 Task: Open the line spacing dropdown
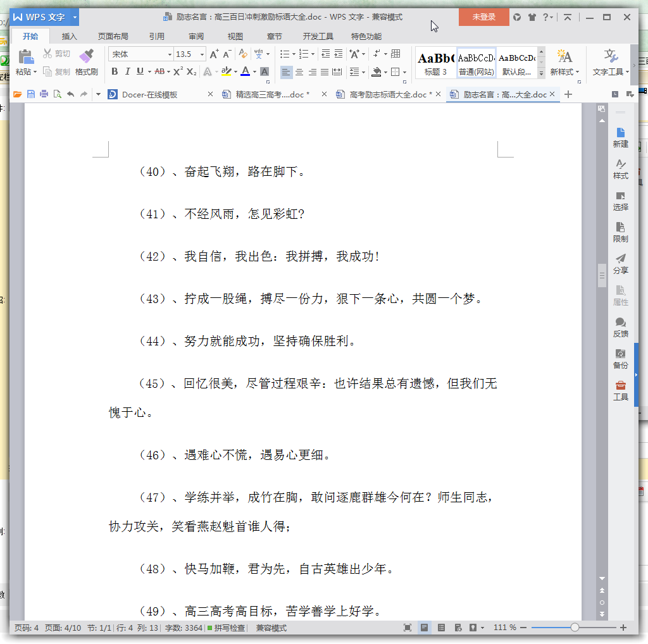click(364, 72)
